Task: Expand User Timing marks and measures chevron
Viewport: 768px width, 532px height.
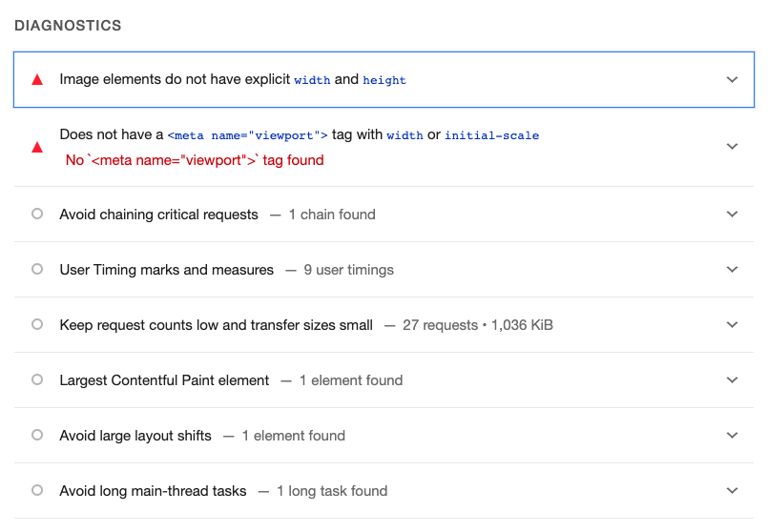Action: 732,269
